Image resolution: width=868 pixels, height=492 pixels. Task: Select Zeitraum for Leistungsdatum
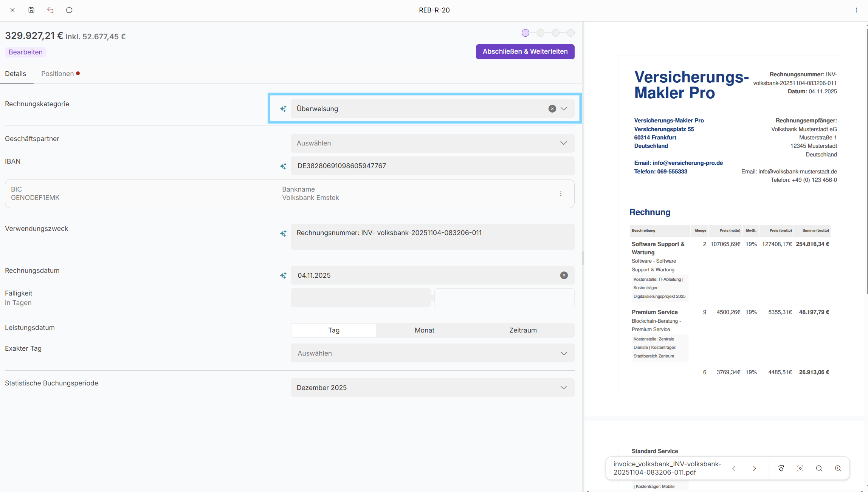tap(523, 330)
